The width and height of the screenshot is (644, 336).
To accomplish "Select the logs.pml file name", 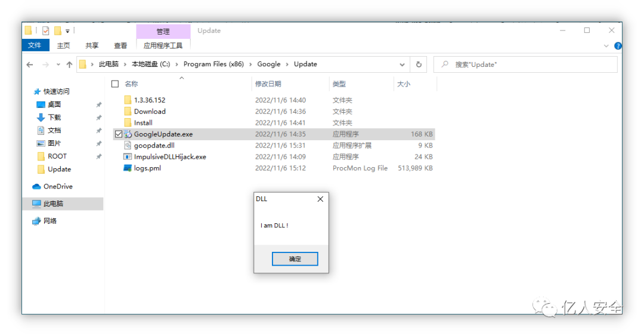I will pyautogui.click(x=147, y=168).
